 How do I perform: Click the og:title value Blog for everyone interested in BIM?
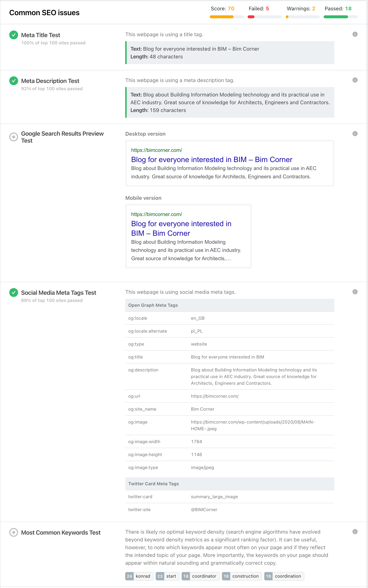click(228, 357)
